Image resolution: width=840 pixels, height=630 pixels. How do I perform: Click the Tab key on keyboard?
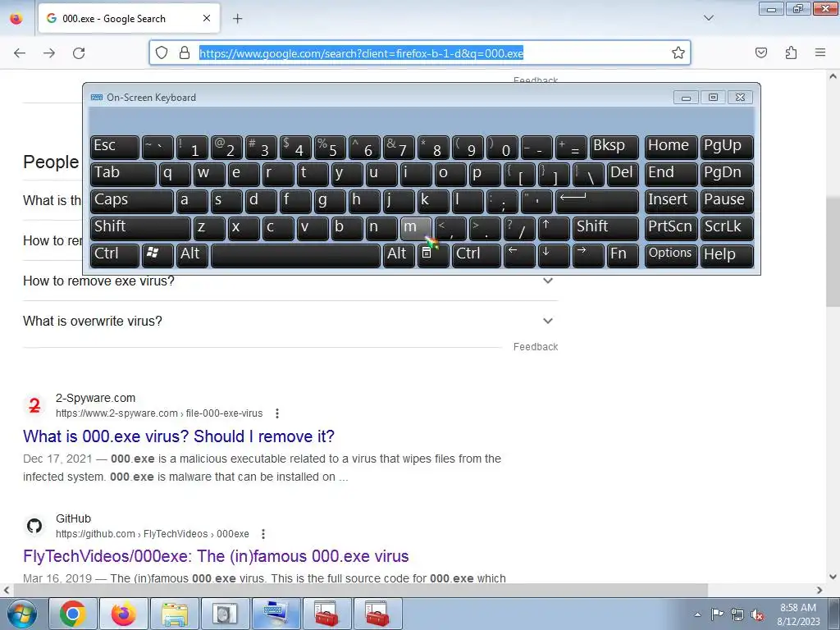click(123, 174)
